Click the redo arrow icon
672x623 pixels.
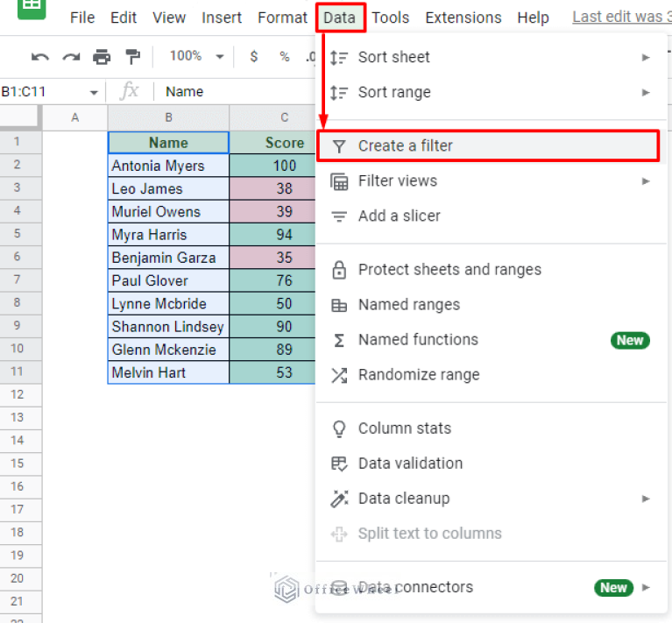pyautogui.click(x=71, y=57)
